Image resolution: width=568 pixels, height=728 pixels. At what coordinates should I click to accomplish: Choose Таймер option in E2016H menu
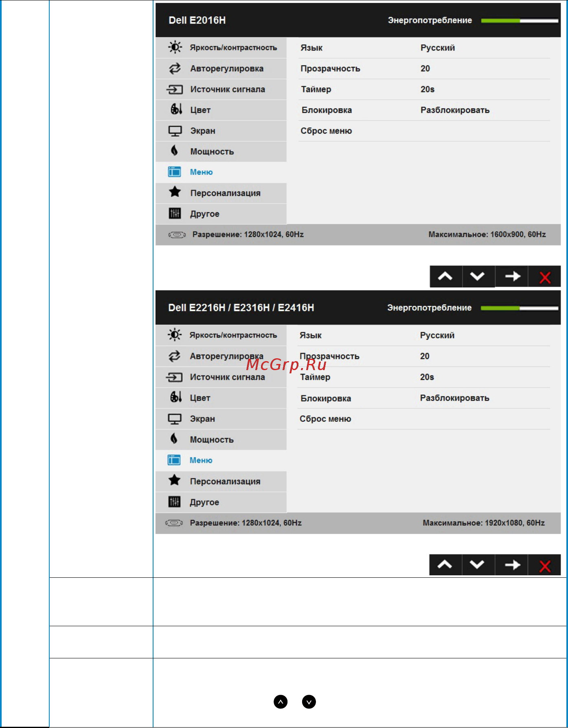[x=316, y=89]
